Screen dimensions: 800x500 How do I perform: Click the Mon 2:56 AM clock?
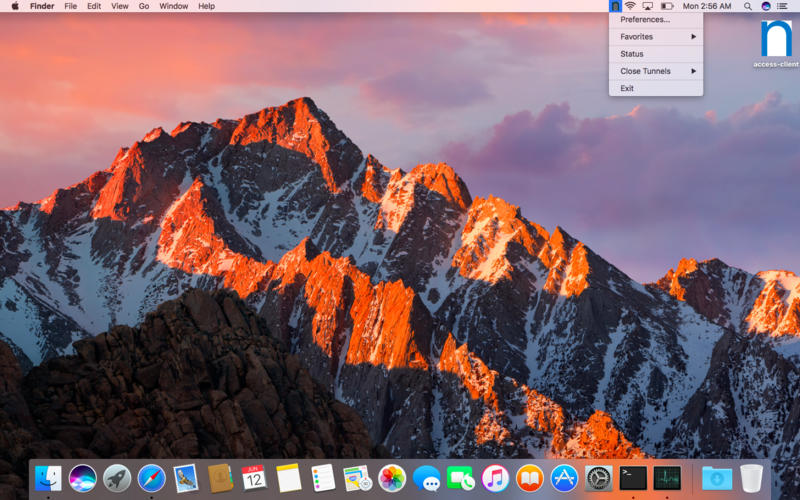click(707, 6)
